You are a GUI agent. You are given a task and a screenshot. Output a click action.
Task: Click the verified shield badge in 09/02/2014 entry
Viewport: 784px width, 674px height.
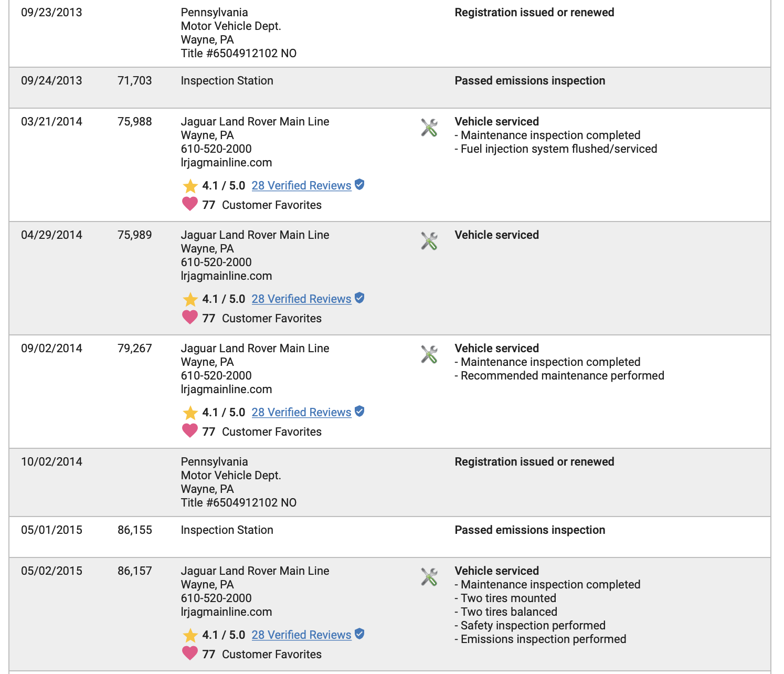(x=359, y=411)
